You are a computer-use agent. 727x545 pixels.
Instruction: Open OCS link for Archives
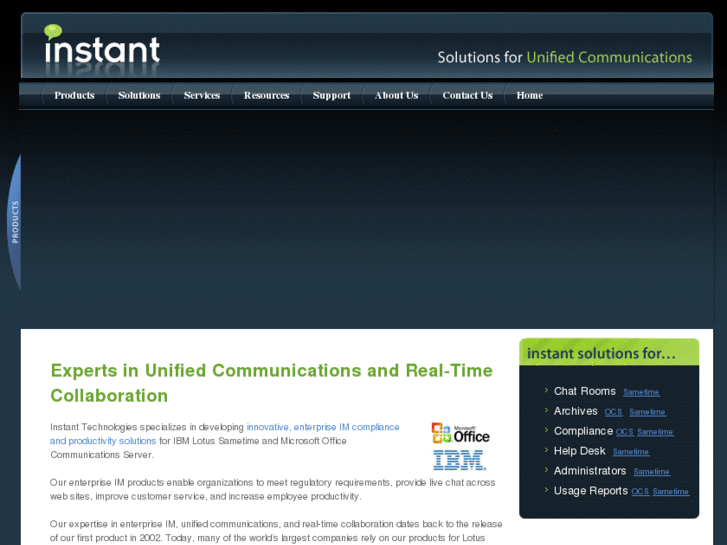[613, 412]
